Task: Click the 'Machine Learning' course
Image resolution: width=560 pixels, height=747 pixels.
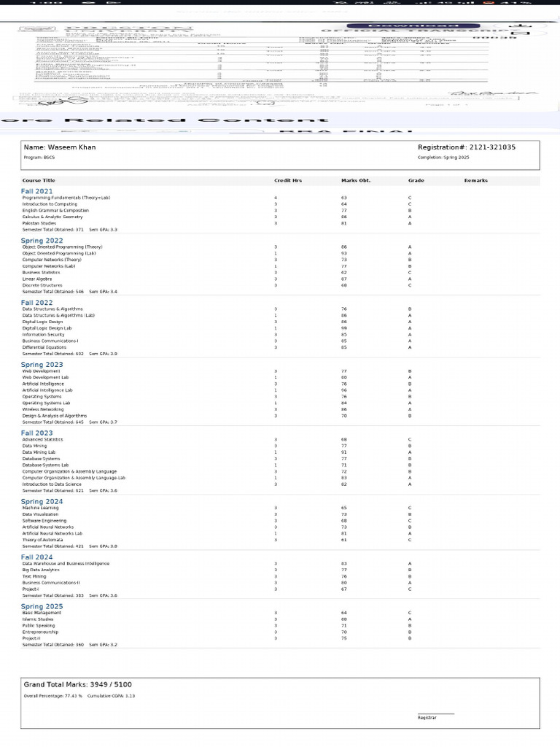Action: click(x=40, y=508)
